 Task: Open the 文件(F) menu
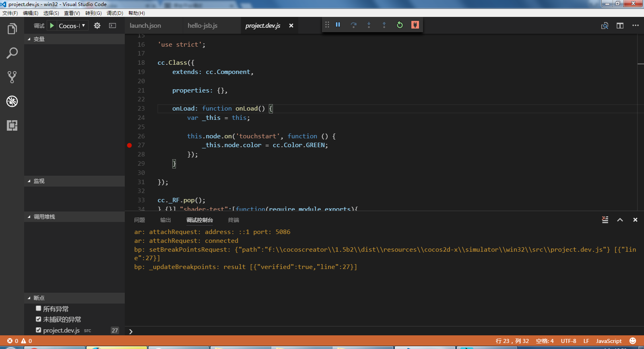point(10,13)
